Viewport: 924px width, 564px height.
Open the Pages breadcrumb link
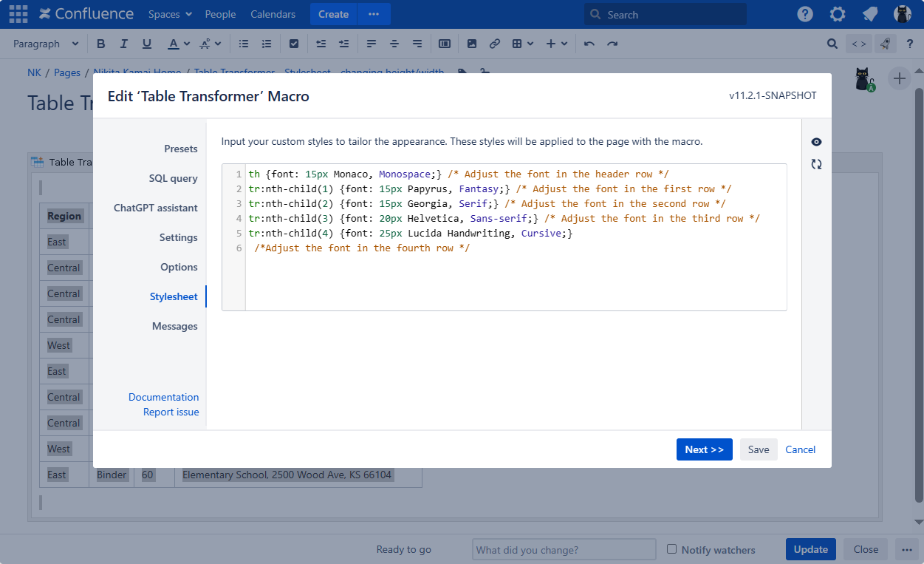tap(66, 72)
